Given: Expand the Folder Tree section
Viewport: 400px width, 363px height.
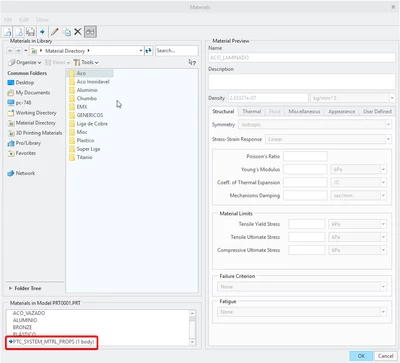Looking at the screenshot, I should pos(25,288).
